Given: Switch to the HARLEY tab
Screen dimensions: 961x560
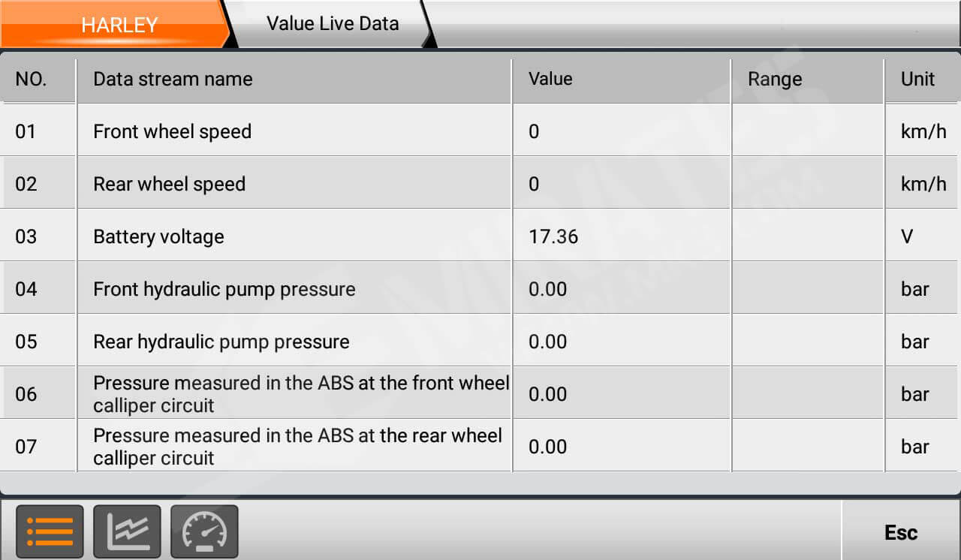Looking at the screenshot, I should [120, 23].
